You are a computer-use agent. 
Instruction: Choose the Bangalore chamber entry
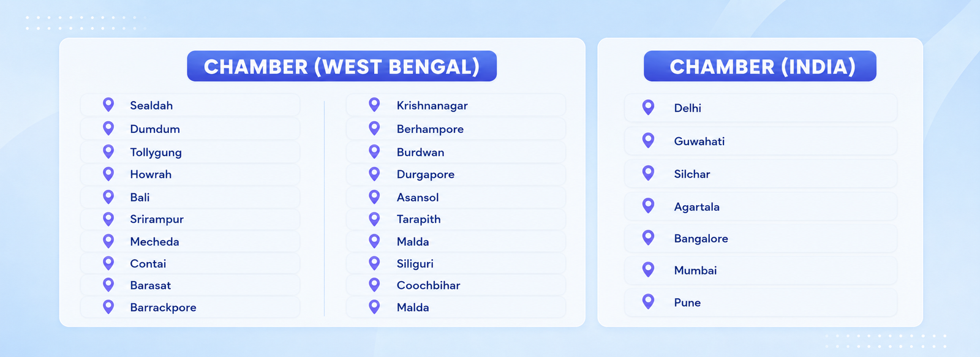pyautogui.click(x=761, y=238)
